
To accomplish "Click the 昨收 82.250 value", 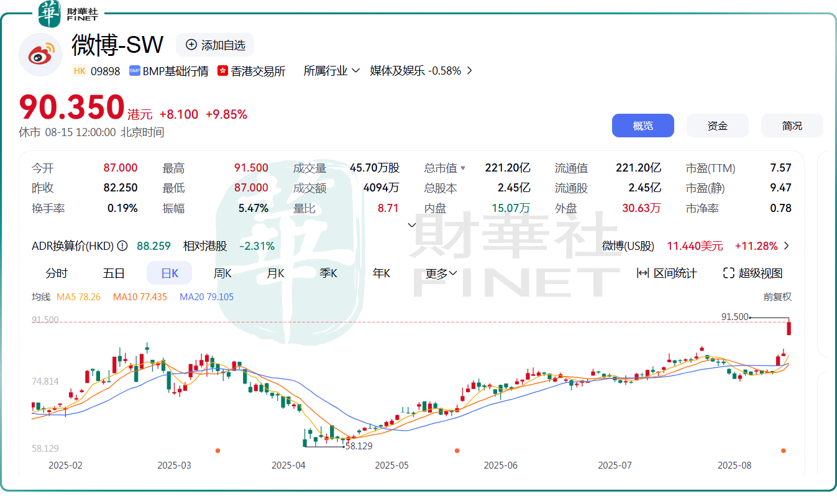I will 121,188.
